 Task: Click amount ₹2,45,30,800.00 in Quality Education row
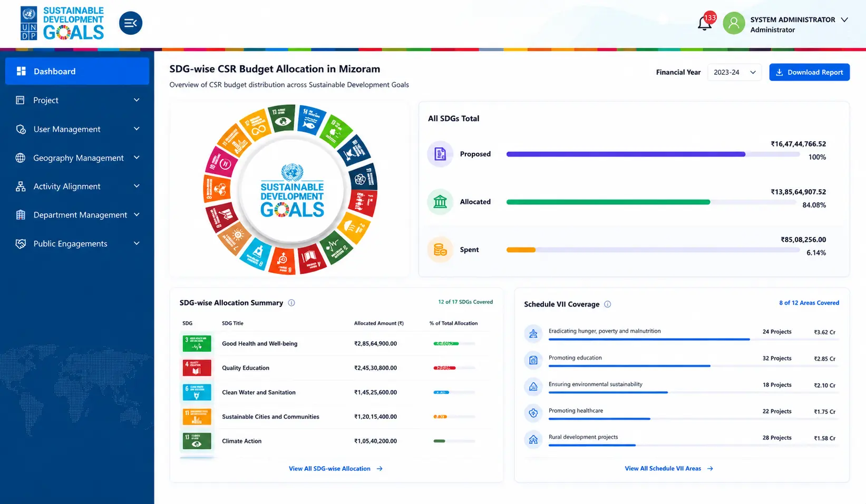point(375,368)
